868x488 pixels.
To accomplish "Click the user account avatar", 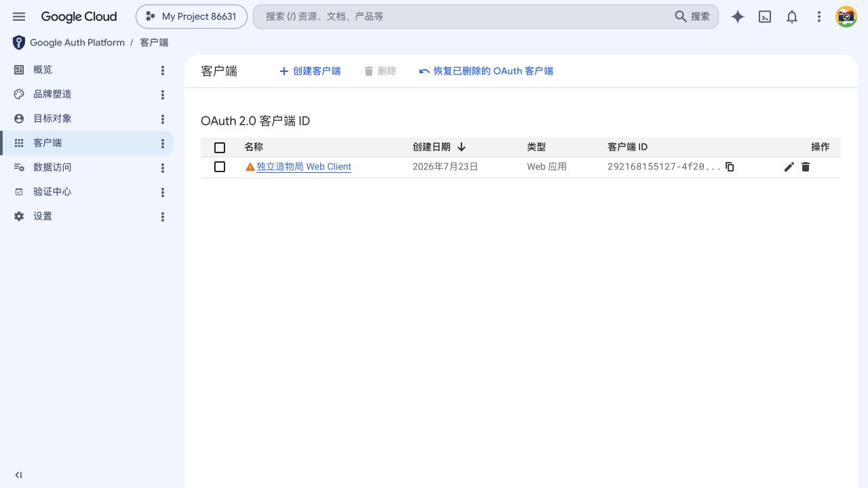I will [x=846, y=17].
